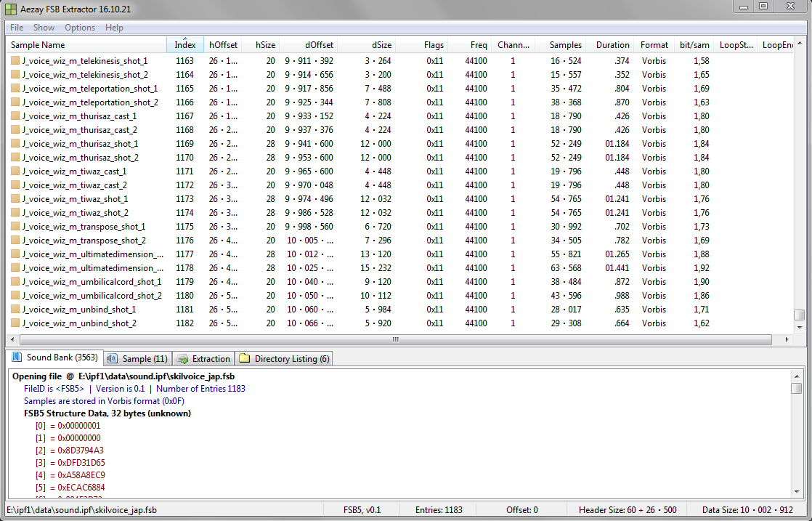Click icon of J_voice_wiz_m_transpose_shot_1
The width and height of the screenshot is (812, 521).
[15, 226]
